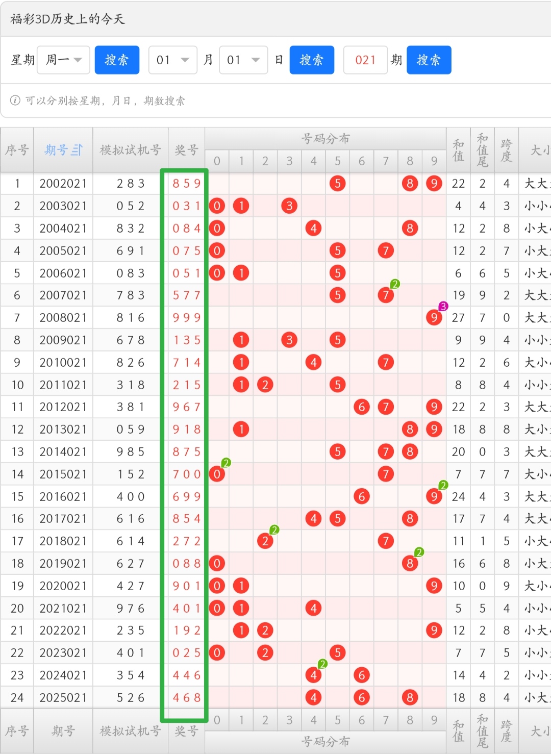Viewport: 551px width, 756px height.
Task: Click the 模拟试机号 column header at top
Action: click(x=130, y=150)
